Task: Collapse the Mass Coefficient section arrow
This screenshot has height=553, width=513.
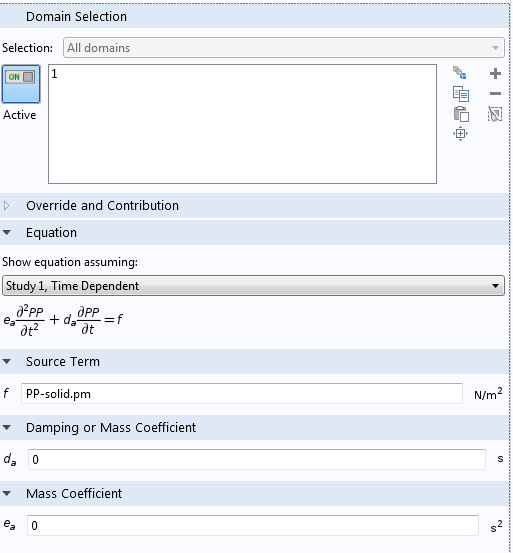Action: [7, 493]
